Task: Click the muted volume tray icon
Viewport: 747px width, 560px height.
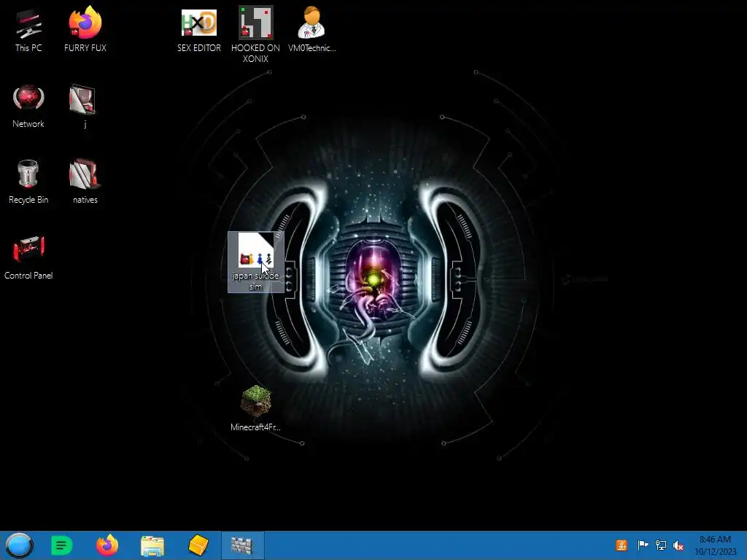Action: click(678, 545)
